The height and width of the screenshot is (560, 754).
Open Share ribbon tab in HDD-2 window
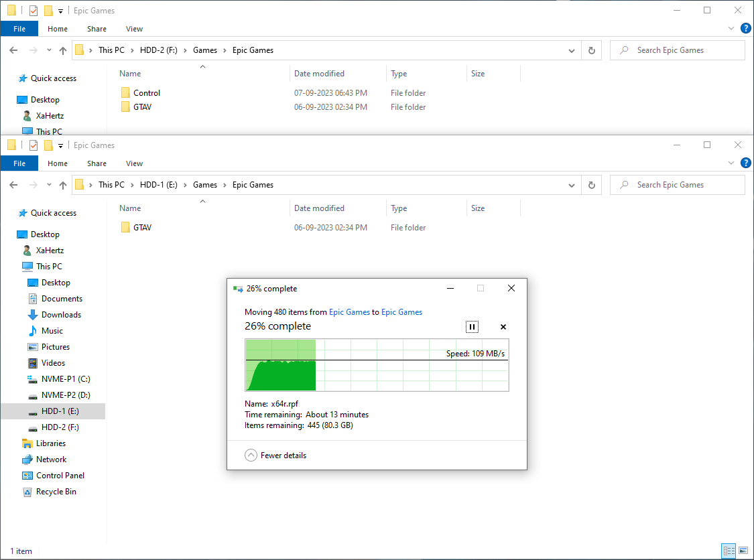(x=97, y=29)
